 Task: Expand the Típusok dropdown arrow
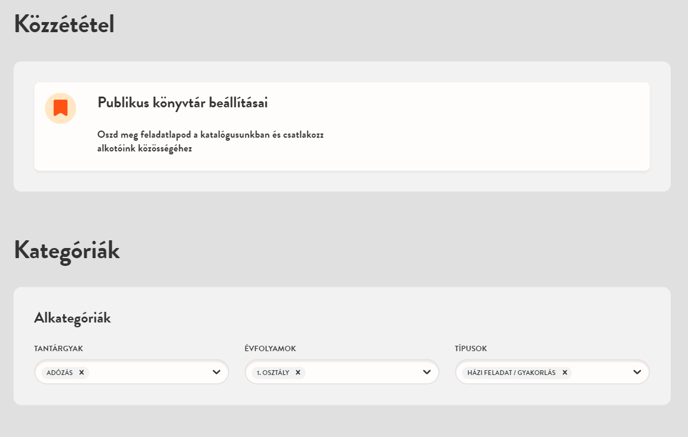(x=637, y=373)
